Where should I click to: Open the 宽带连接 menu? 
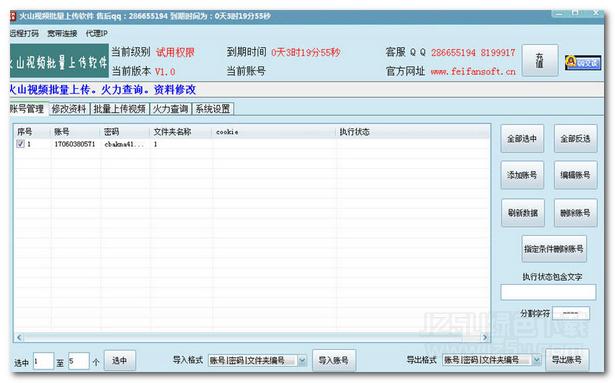coord(62,33)
